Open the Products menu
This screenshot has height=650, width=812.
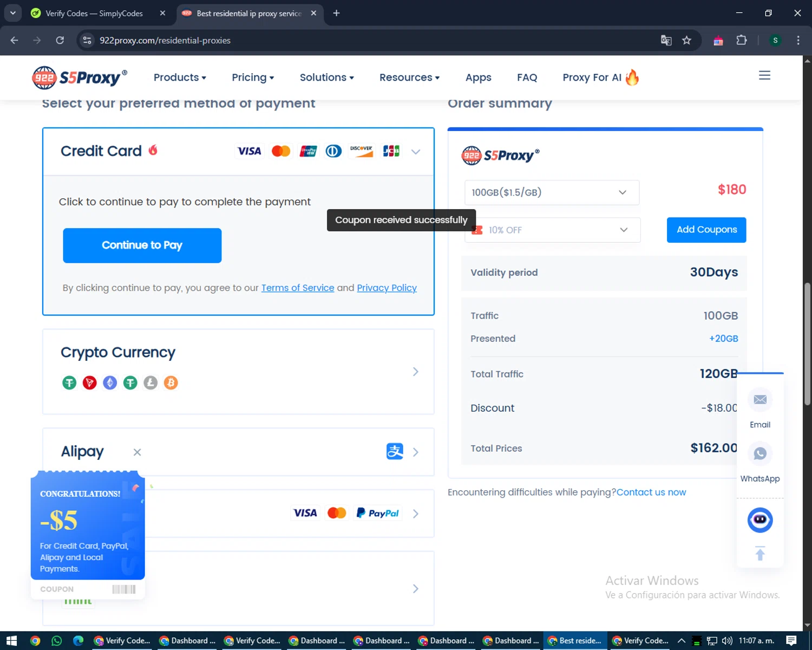(x=180, y=77)
